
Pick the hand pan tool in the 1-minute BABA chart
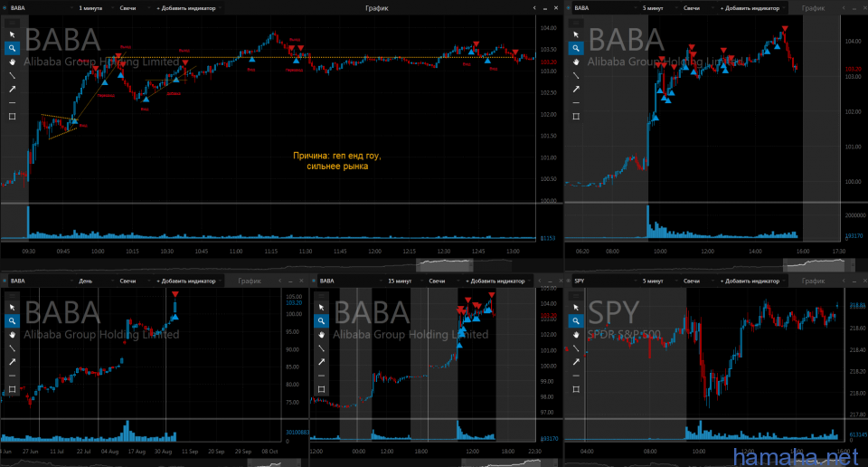12,62
